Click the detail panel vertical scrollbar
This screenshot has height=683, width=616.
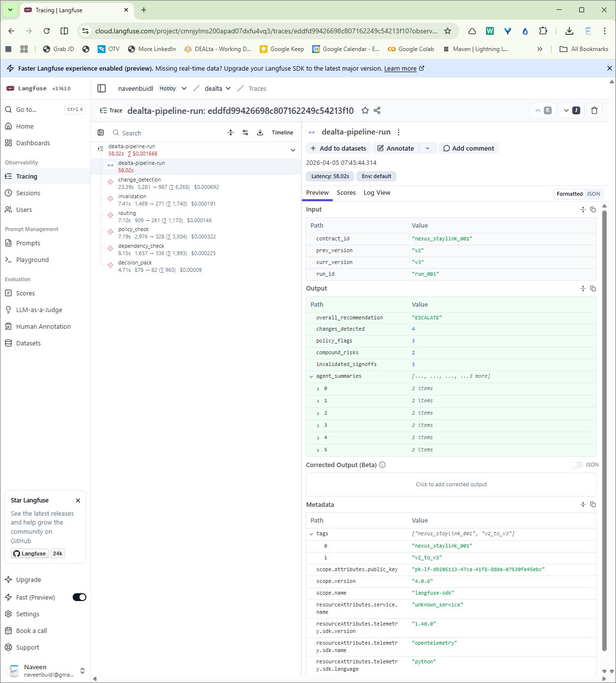[x=604, y=393]
